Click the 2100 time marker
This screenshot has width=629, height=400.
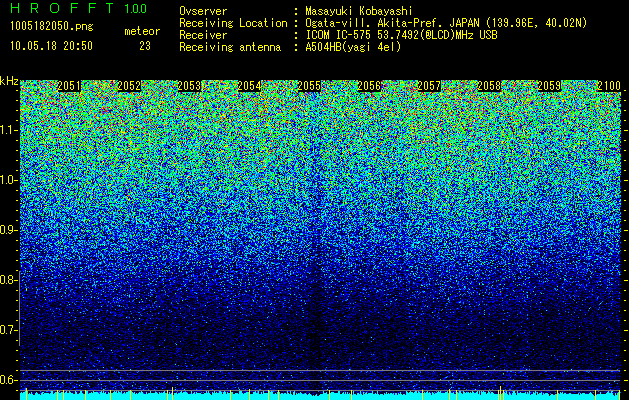[609, 86]
